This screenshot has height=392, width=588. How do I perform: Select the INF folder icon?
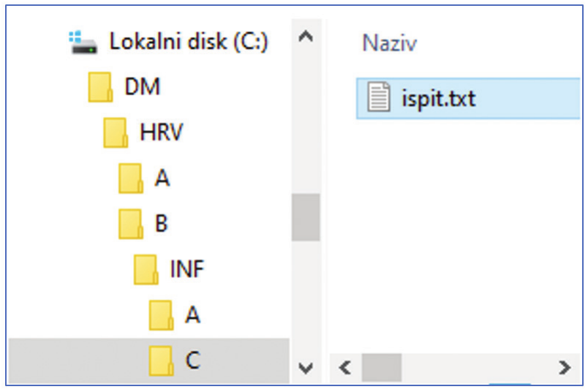click(x=146, y=269)
